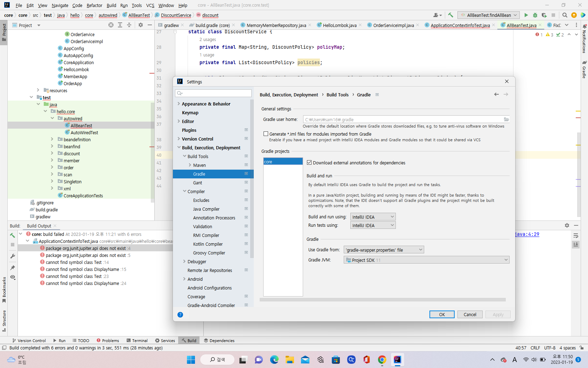Click the java:4:29 link in build output
This screenshot has height=368, width=588.
tap(527, 234)
